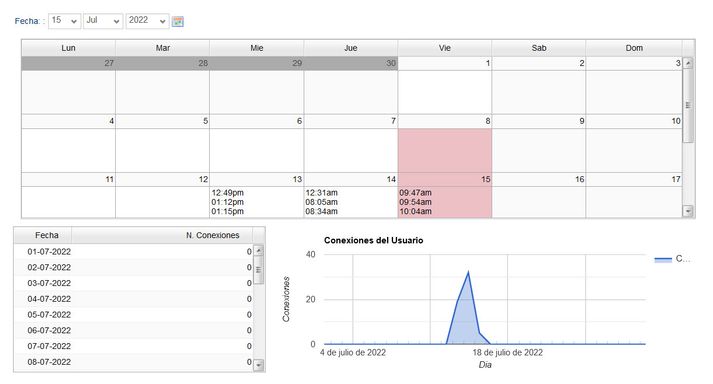Click the chart legend series marker
The image size is (713, 384).
(663, 259)
